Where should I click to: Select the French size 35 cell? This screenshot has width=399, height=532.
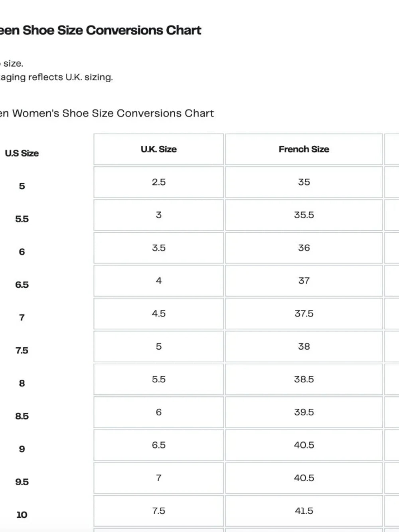coord(304,182)
